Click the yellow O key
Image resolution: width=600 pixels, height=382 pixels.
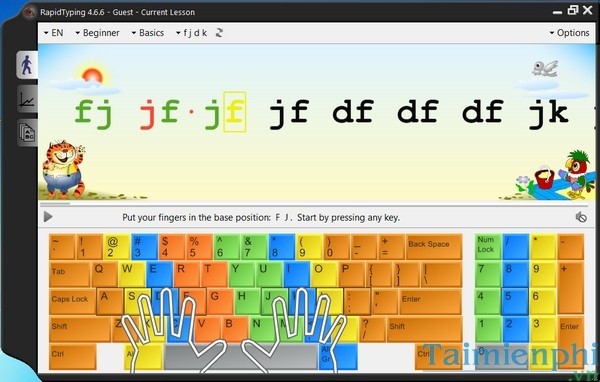tap(324, 274)
